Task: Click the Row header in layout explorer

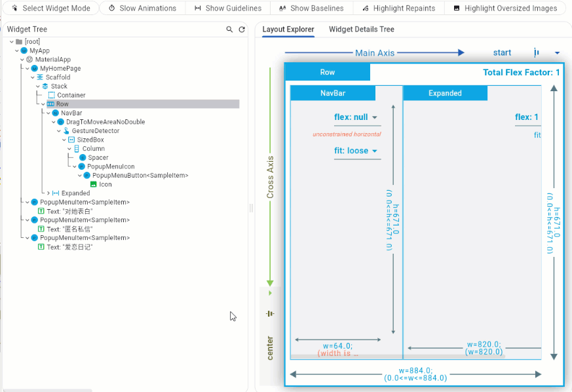Action: 328,72
